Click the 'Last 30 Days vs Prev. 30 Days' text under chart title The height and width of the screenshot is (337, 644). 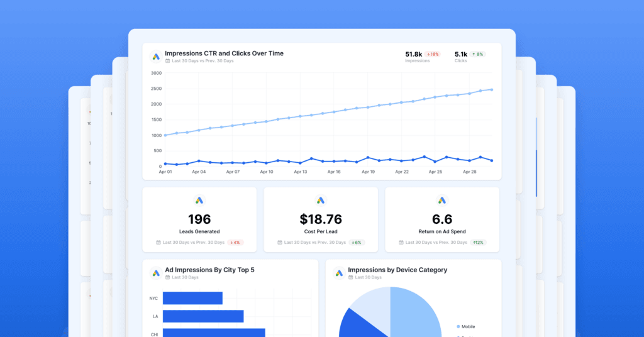coord(203,61)
